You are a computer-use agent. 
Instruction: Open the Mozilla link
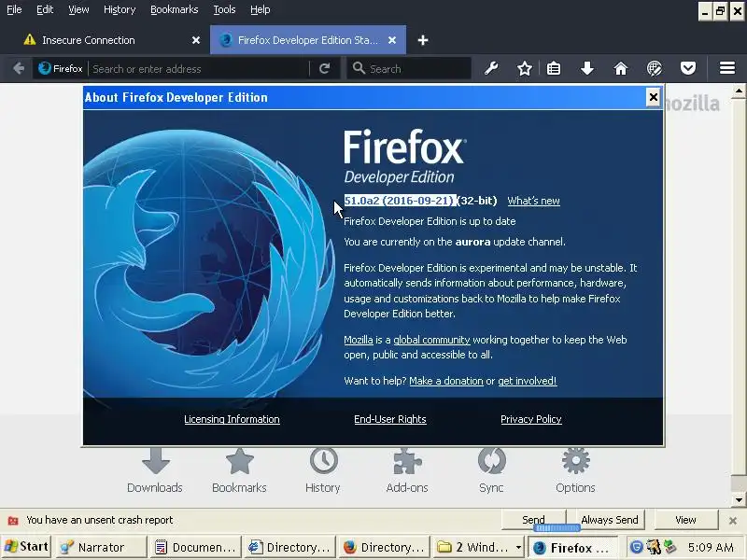(x=359, y=340)
